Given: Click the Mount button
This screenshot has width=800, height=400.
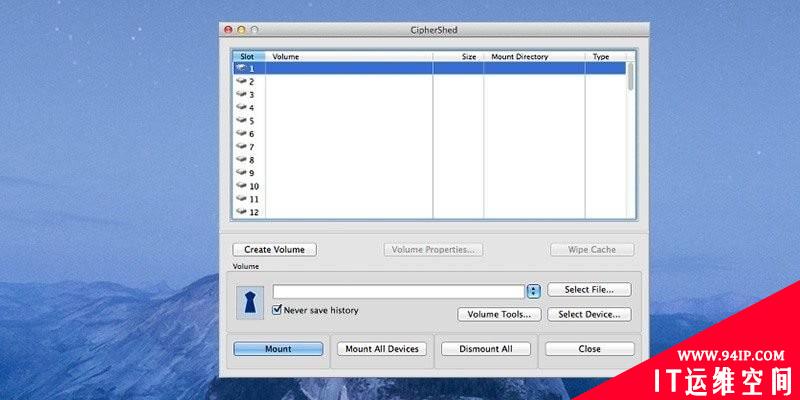Looking at the screenshot, I should 278,349.
